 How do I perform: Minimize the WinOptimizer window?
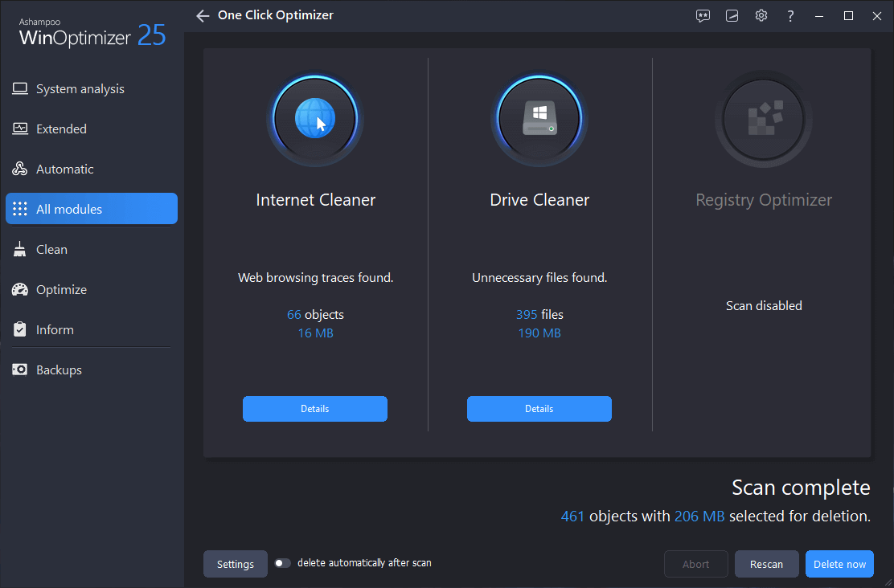[x=819, y=16]
